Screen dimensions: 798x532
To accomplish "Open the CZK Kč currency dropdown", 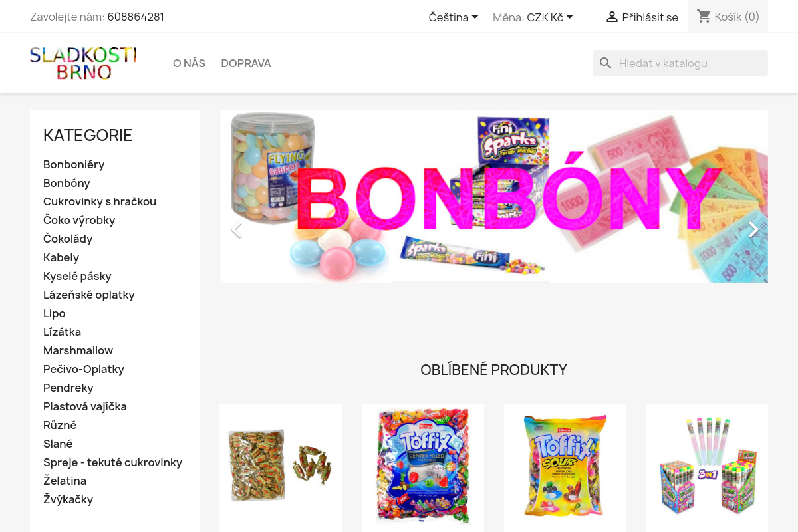I will pos(550,17).
